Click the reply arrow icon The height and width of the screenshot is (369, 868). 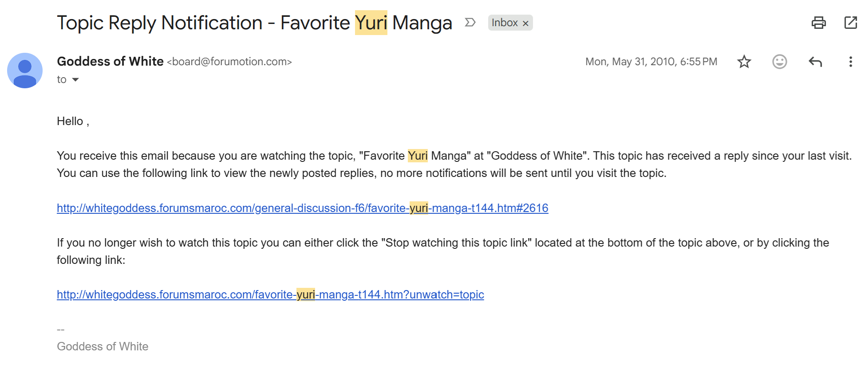pyautogui.click(x=815, y=62)
